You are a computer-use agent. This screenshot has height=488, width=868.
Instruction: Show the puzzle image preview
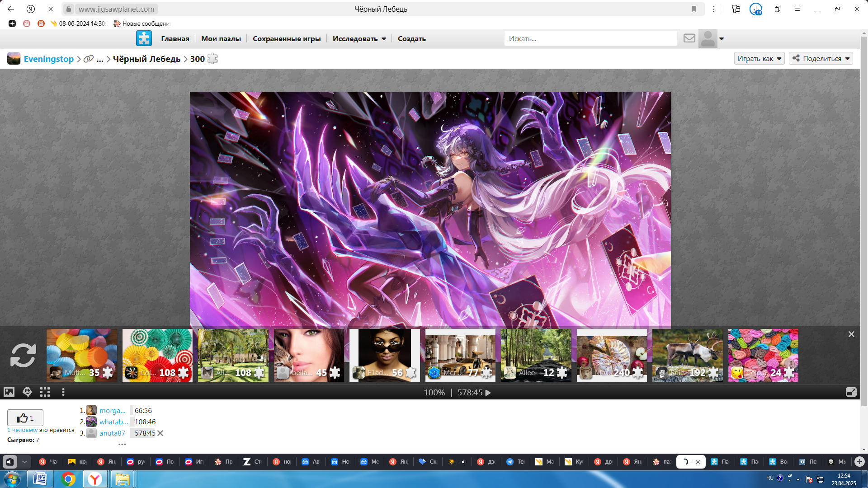(9, 392)
